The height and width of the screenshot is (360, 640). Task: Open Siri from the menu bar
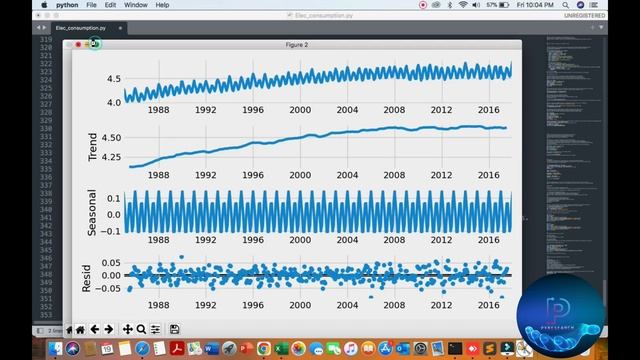pos(580,5)
